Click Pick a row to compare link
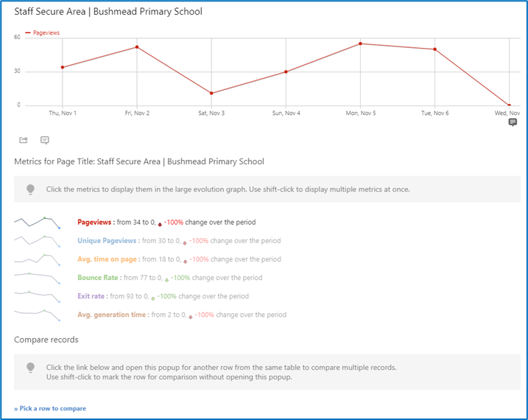Screen dimensions: 528x420 coord(50,408)
